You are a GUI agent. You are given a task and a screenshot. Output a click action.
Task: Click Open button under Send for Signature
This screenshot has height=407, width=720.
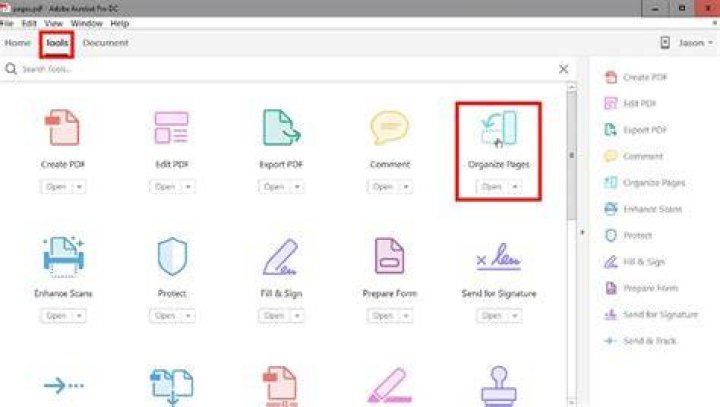(x=492, y=316)
